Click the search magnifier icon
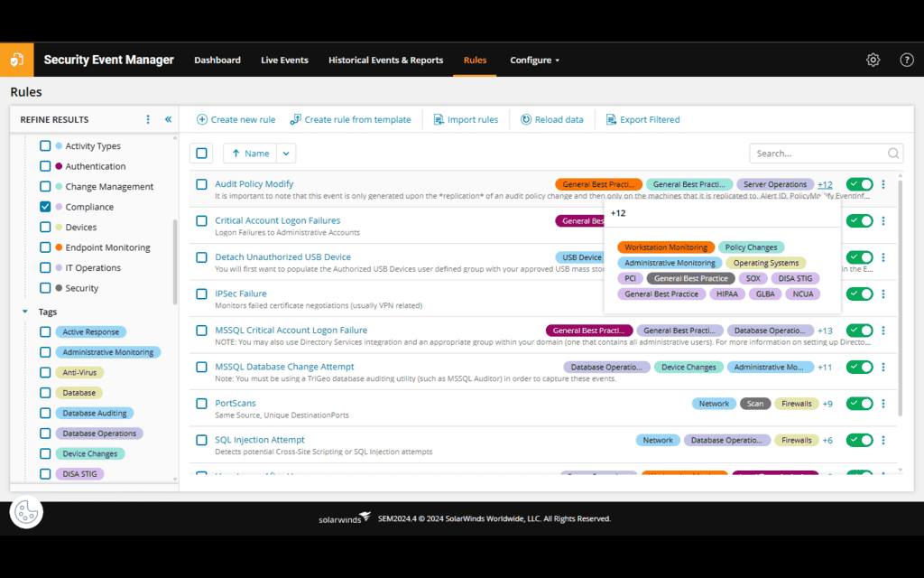Viewport: 924px width, 578px height. point(892,154)
